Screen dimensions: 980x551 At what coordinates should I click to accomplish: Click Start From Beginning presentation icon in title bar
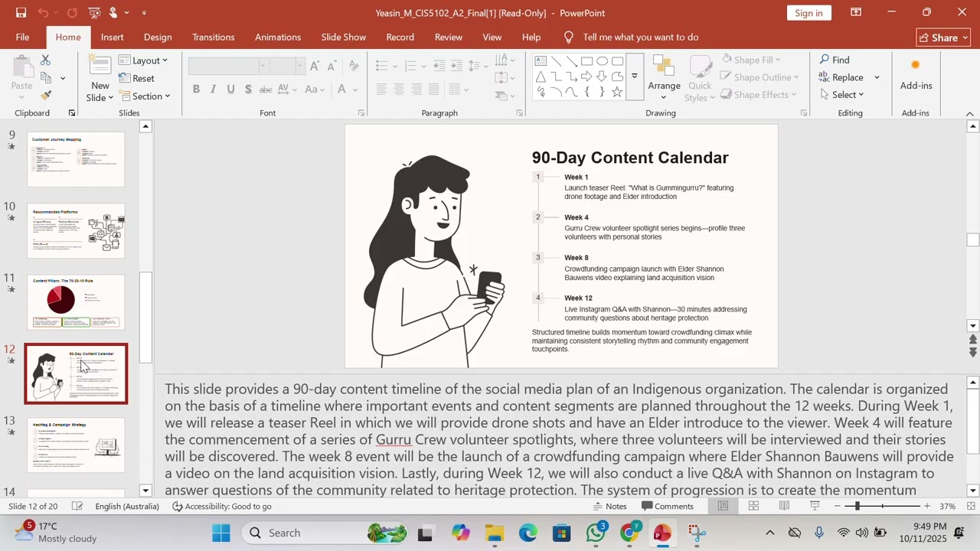click(94, 12)
